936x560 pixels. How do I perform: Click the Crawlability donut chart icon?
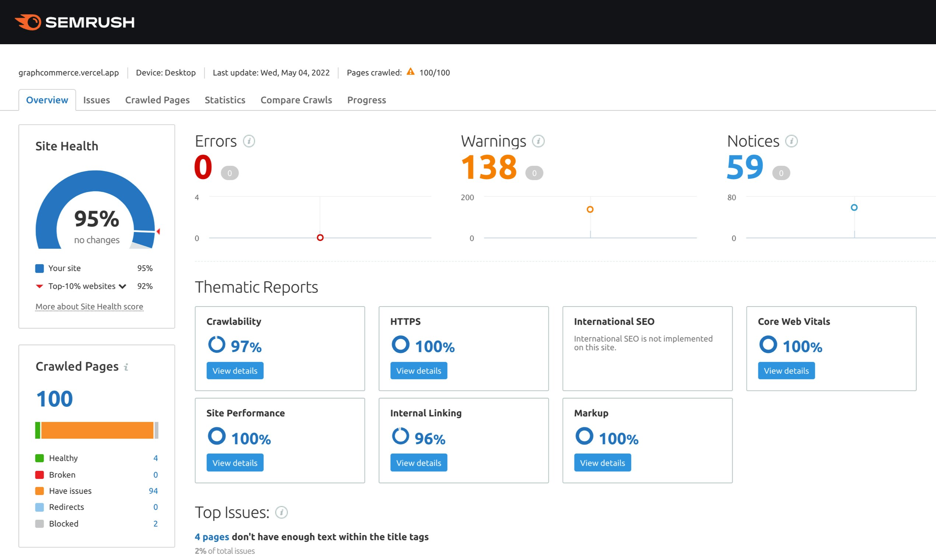click(217, 344)
